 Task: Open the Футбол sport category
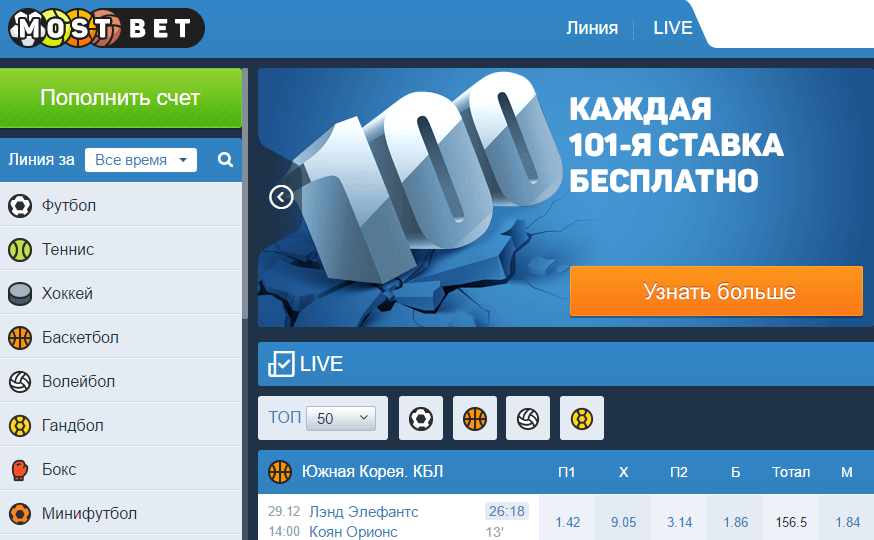tap(120, 206)
